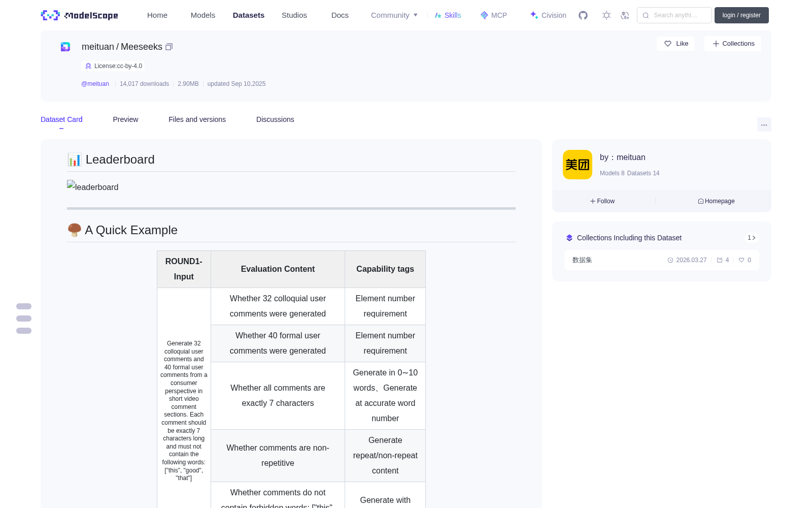Click the 'Evaluation Content' column header

[278, 269]
